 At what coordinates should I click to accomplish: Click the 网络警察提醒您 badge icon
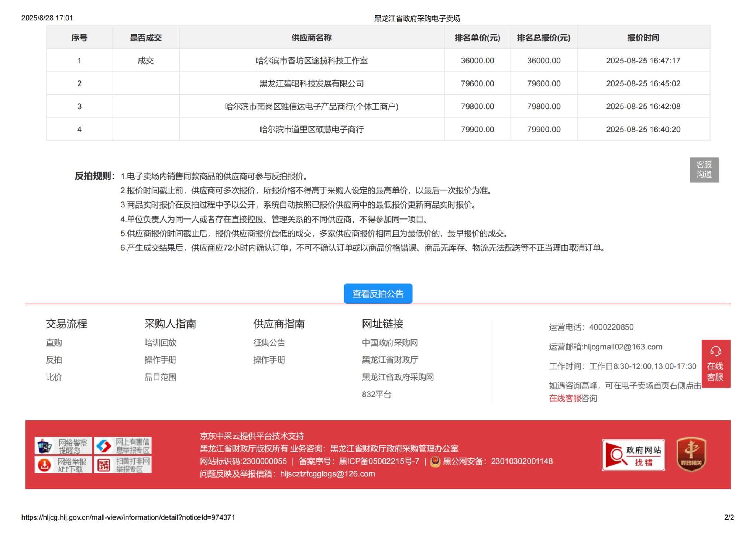click(x=63, y=446)
